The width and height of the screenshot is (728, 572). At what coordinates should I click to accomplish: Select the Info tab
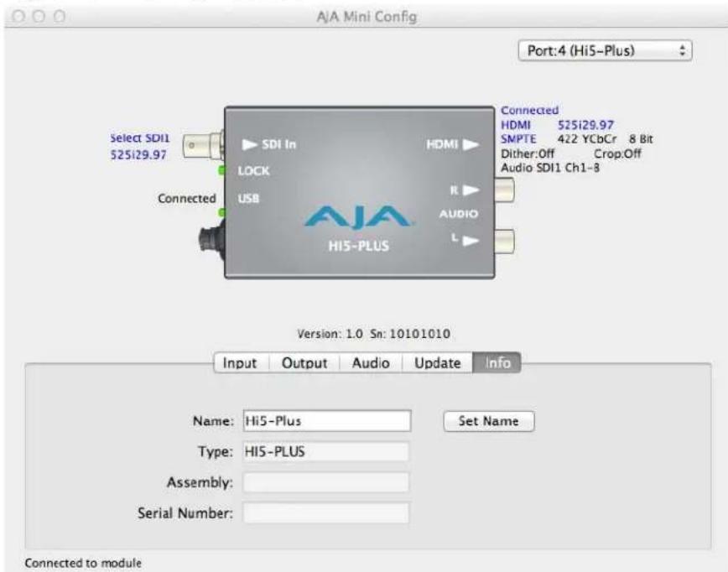pyautogui.click(x=497, y=362)
